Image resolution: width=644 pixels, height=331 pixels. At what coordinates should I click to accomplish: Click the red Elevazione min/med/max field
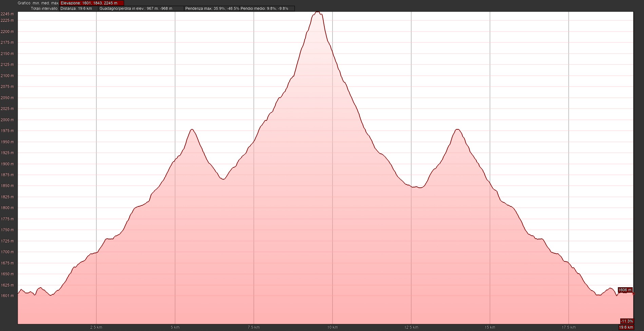pos(92,3)
